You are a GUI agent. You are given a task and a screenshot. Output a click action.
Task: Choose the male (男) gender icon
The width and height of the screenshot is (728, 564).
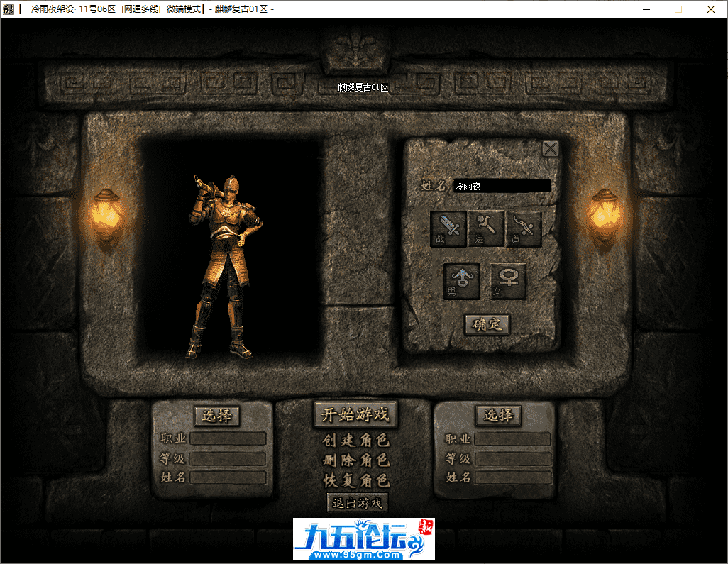(x=461, y=282)
